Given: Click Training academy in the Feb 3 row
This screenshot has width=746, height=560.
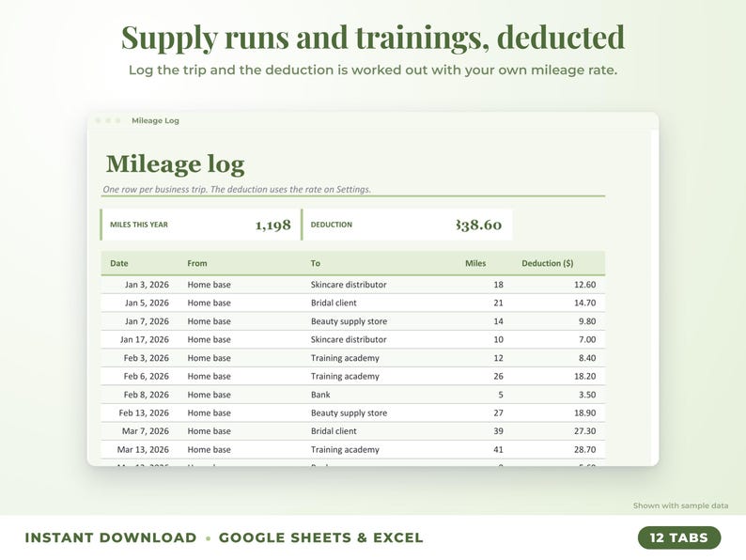Looking at the screenshot, I should point(345,358).
